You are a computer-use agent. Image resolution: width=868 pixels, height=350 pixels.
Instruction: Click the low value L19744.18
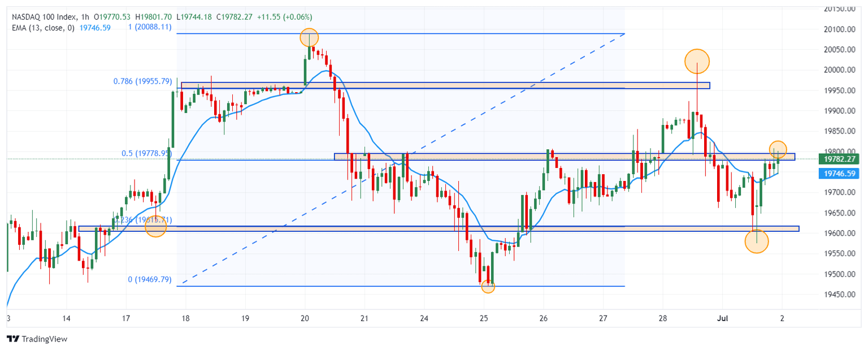(x=196, y=17)
